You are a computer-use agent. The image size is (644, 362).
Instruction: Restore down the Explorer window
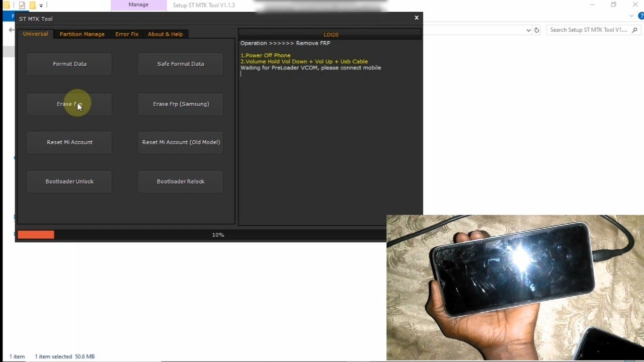[x=614, y=5]
